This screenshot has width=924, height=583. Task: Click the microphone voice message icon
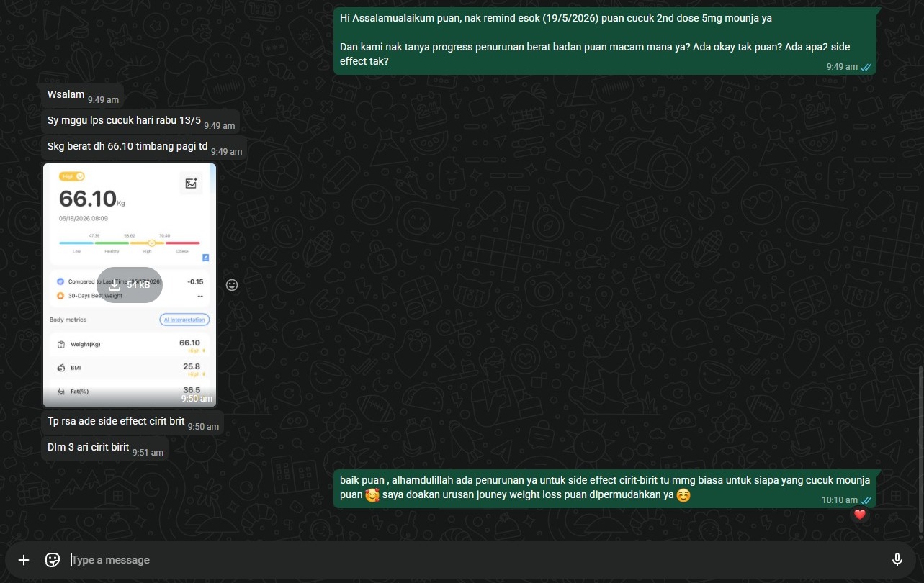point(897,560)
